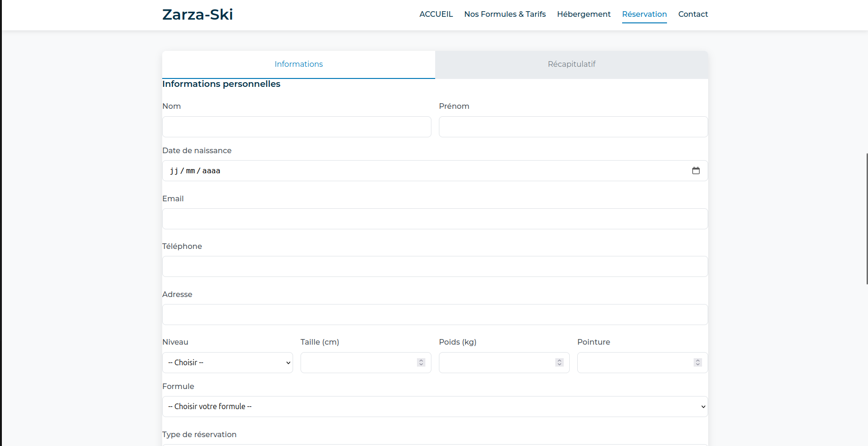Focus the Adresse input field
The image size is (868, 446).
(435, 315)
